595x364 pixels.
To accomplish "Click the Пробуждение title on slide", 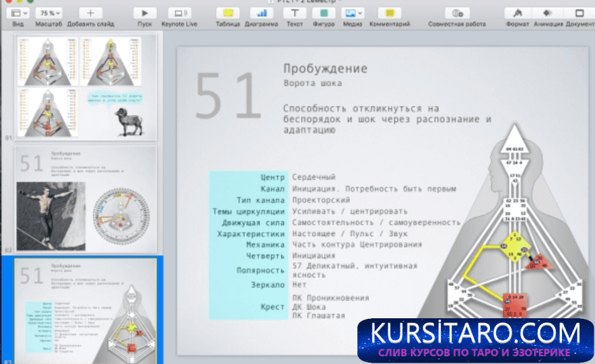I will 325,69.
